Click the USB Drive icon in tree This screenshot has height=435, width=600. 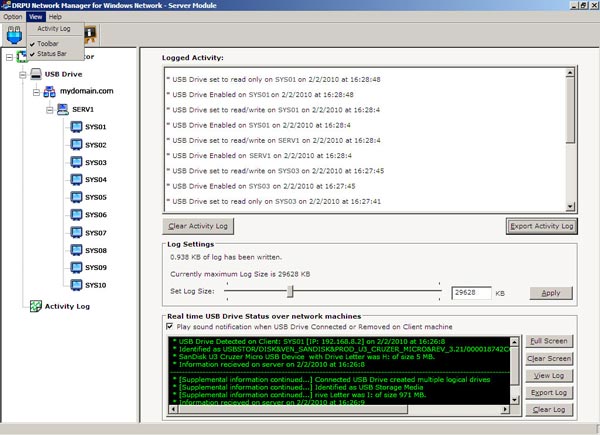tap(36, 74)
